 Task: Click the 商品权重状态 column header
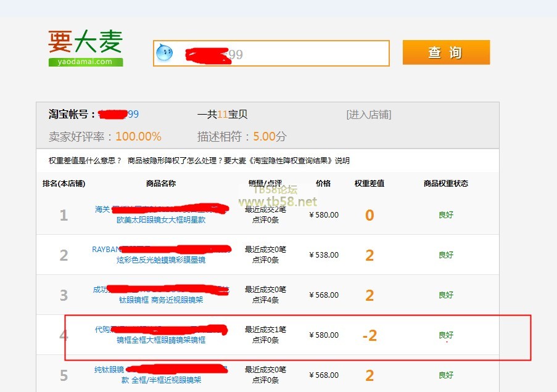tap(446, 184)
